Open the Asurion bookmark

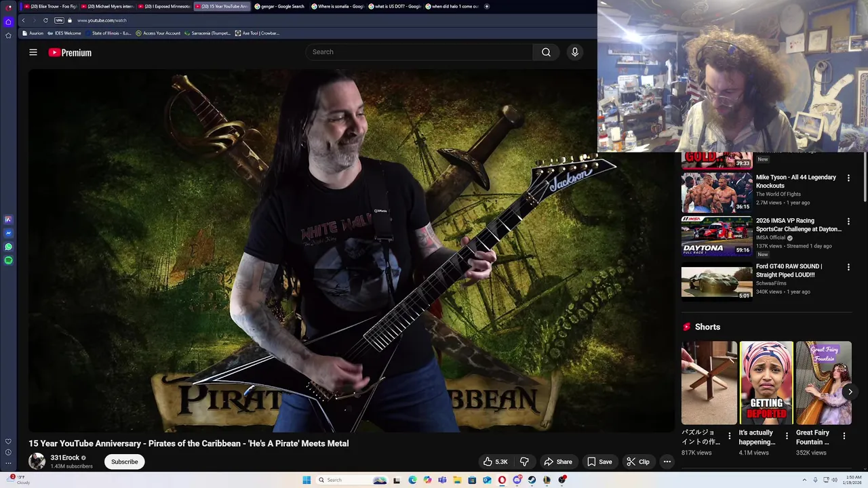click(x=33, y=33)
